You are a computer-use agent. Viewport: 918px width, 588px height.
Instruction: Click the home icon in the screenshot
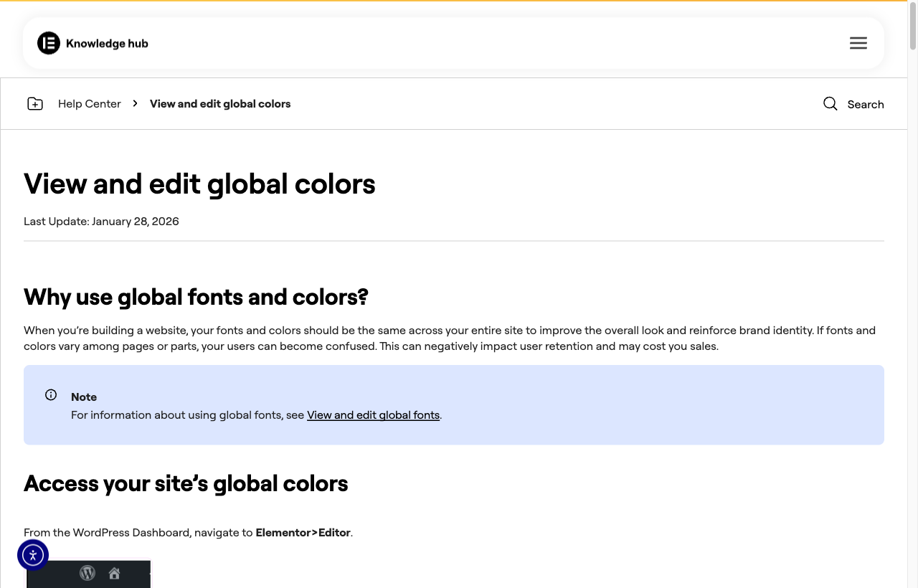click(114, 574)
